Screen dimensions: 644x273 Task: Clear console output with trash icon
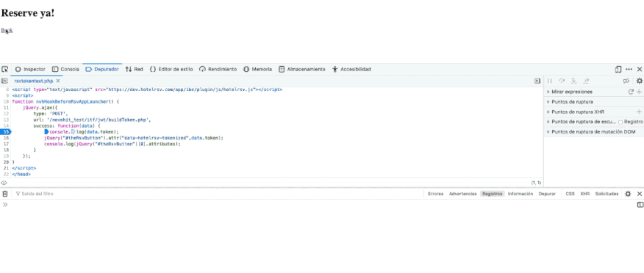click(5, 194)
